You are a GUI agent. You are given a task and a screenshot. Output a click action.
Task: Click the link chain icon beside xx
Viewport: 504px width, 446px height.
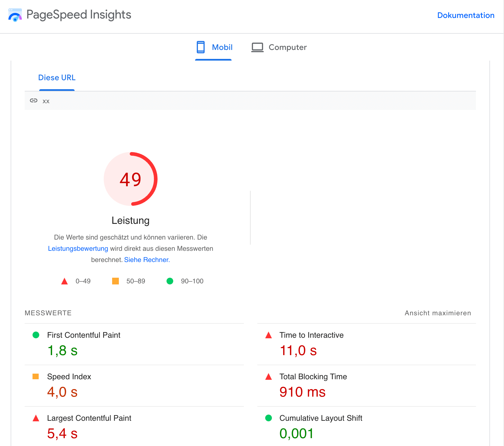coord(34,100)
